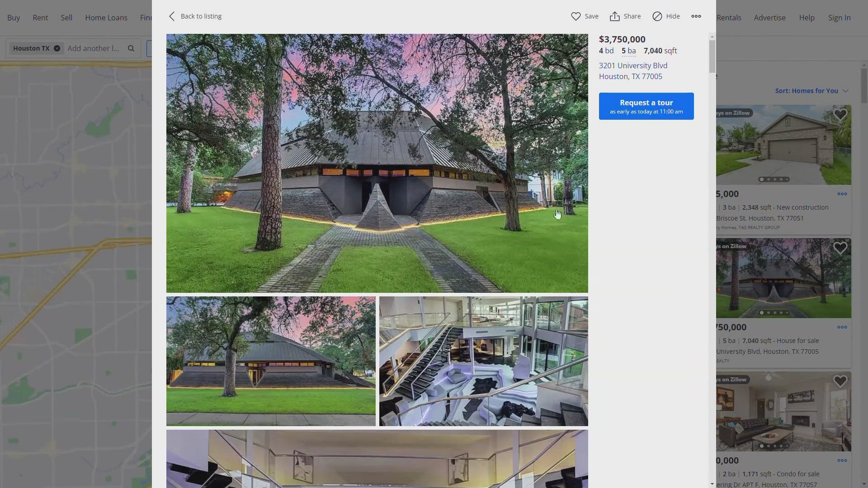
Task: Open the more options three-dot menu
Action: pos(696,16)
